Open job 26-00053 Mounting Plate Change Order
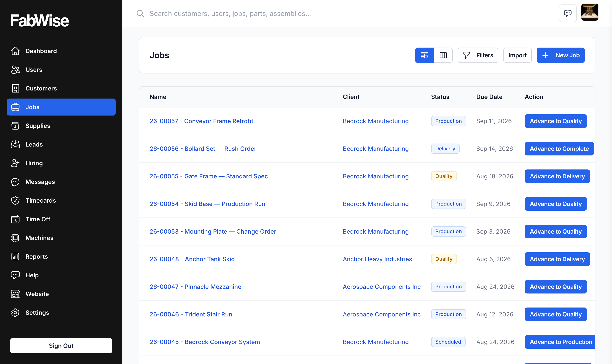The width and height of the screenshot is (612, 364). click(x=213, y=231)
